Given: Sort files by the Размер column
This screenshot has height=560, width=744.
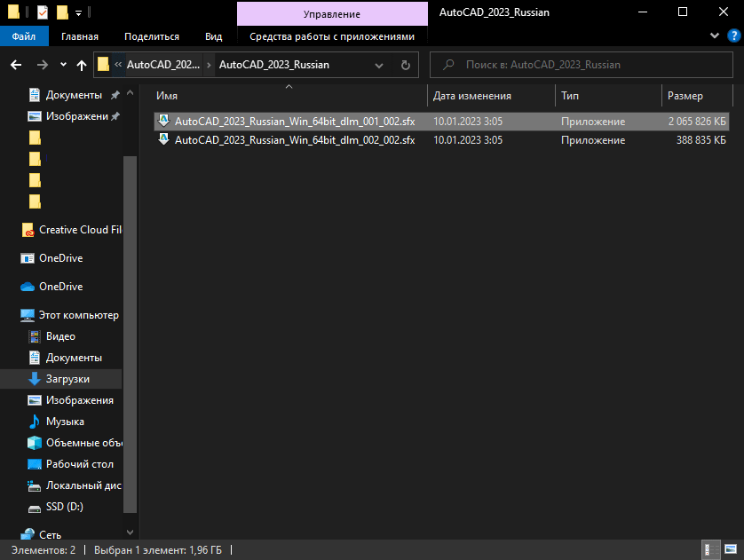Looking at the screenshot, I should [697, 96].
